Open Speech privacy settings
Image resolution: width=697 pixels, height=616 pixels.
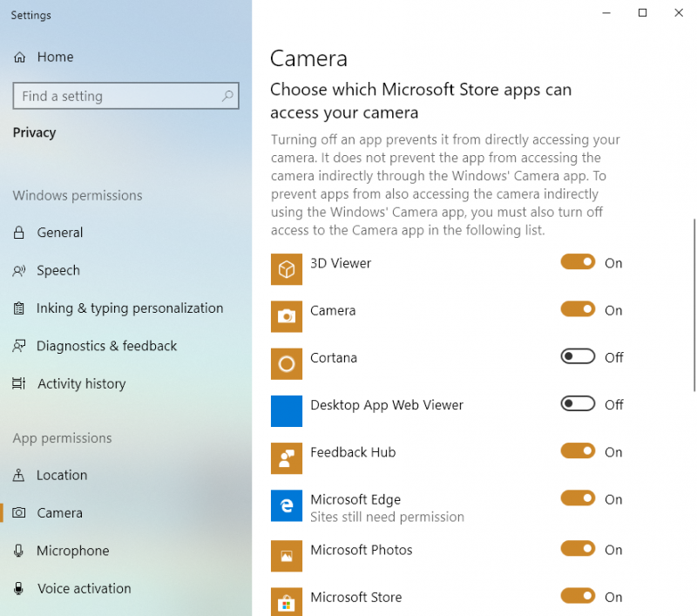click(x=125, y=271)
